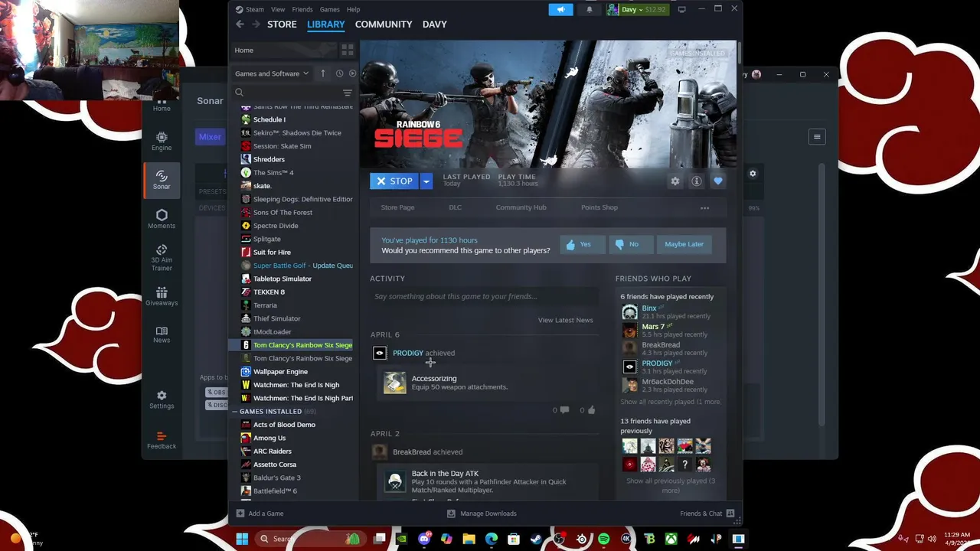
Task: Sort library list with up arrow
Action: pos(322,73)
